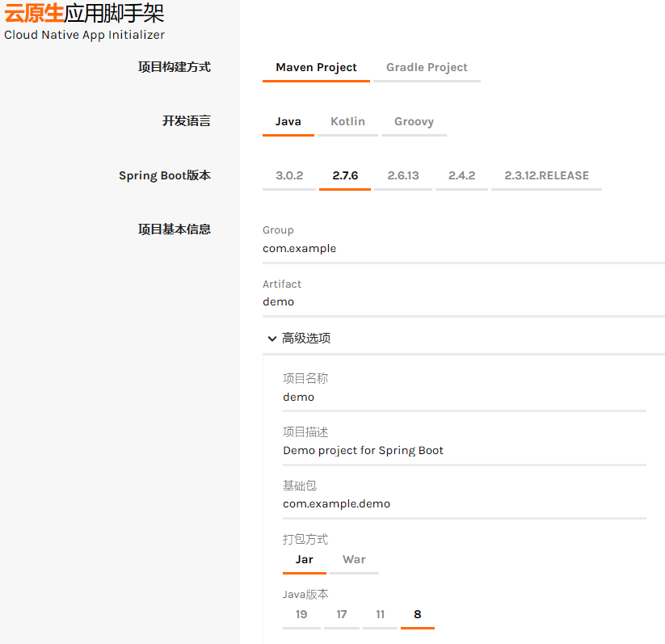Select Jar packaging option
Image resolution: width=665 pixels, height=644 pixels.
pos(305,560)
